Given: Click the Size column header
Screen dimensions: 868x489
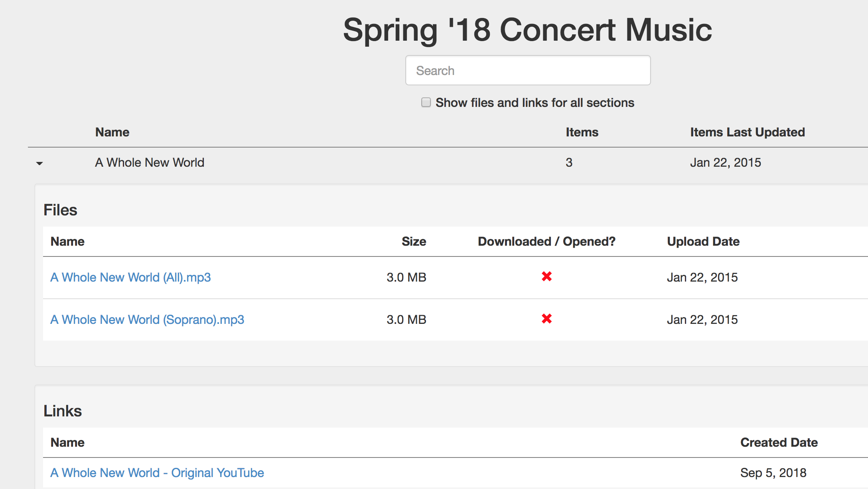Looking at the screenshot, I should 414,241.
